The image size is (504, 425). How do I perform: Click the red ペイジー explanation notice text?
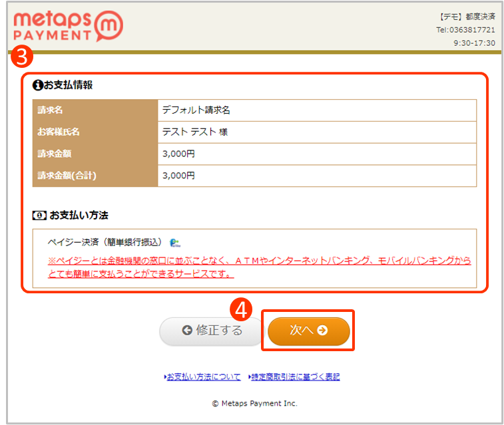coord(259,267)
